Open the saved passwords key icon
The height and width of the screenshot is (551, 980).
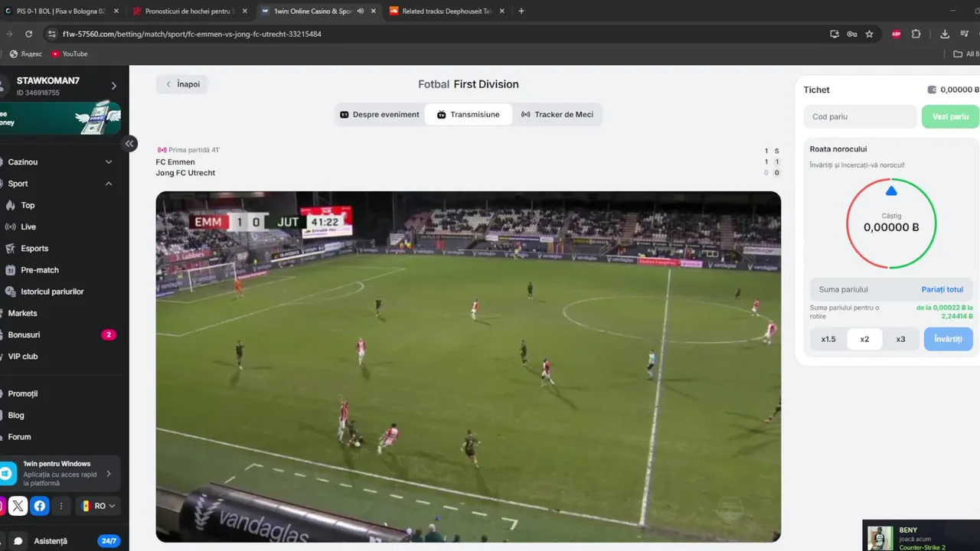[x=852, y=34]
